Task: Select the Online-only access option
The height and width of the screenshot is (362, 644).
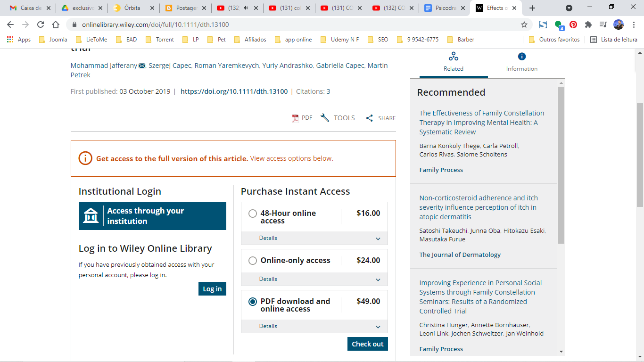Action: [x=253, y=261]
